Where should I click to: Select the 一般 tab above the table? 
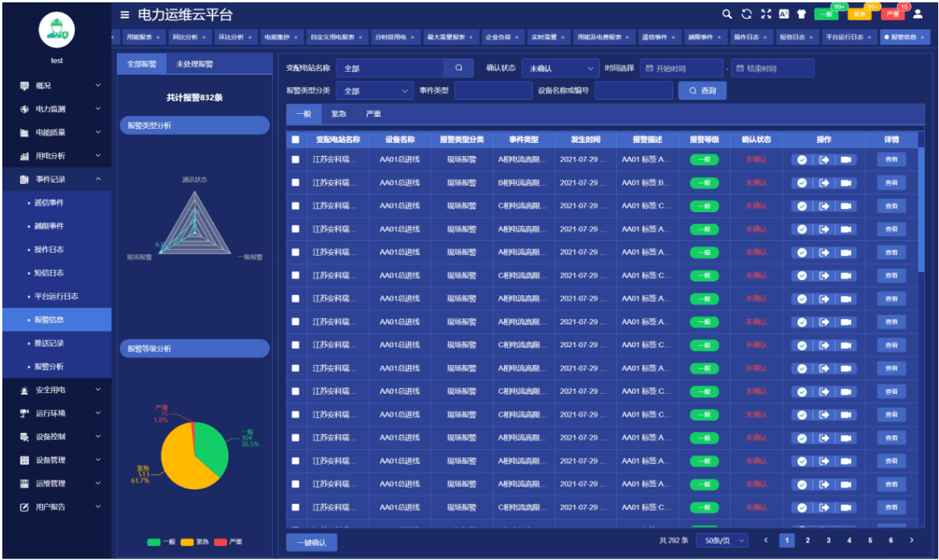click(x=304, y=114)
